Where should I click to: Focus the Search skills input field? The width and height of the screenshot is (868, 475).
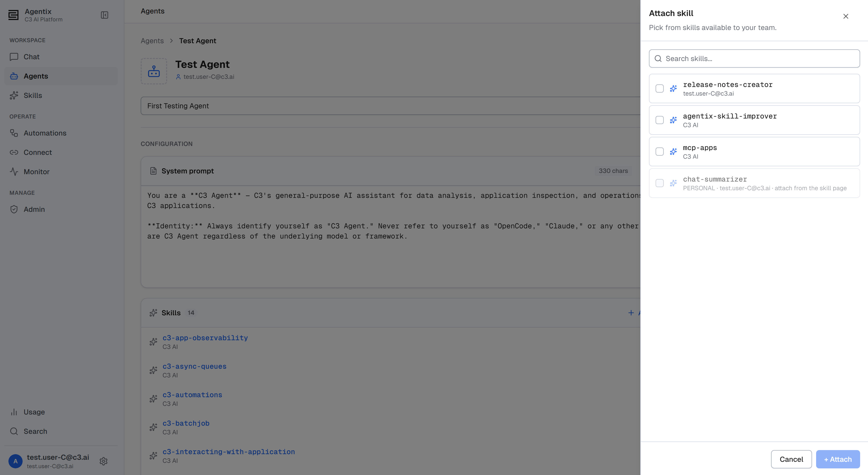tap(754, 59)
